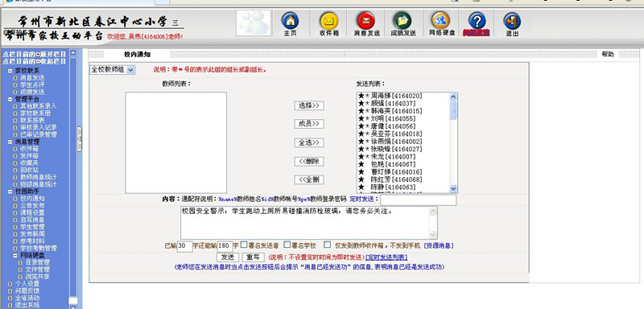The image size is (644, 309).
Task: Click the 发送 button
Action: pyautogui.click(x=228, y=257)
